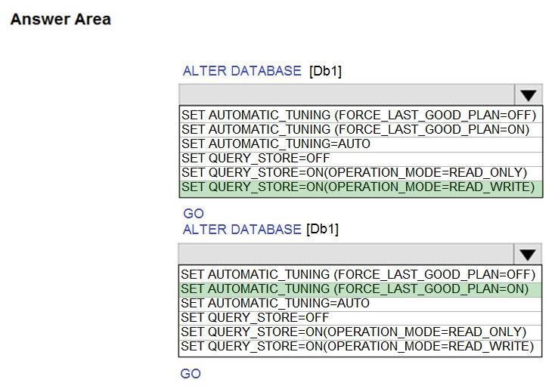Image resolution: width=555 pixels, height=392 pixels.
Task: Select highlighted READ_WRITE option in first list
Action: coord(361,187)
